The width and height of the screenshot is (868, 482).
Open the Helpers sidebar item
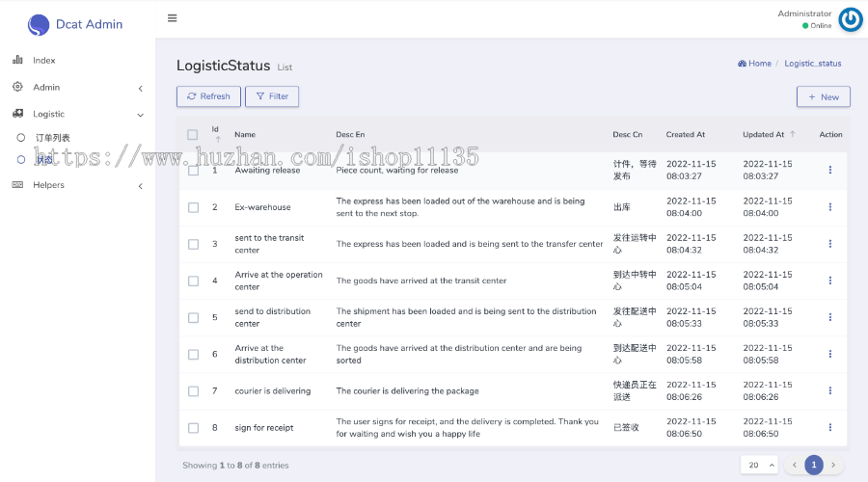pyautogui.click(x=77, y=185)
